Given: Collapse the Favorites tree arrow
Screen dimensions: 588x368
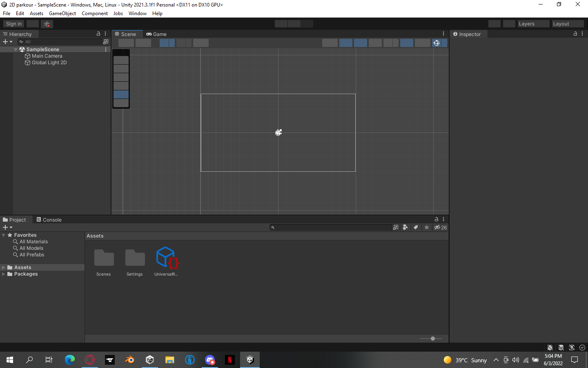Looking at the screenshot, I should [4, 235].
